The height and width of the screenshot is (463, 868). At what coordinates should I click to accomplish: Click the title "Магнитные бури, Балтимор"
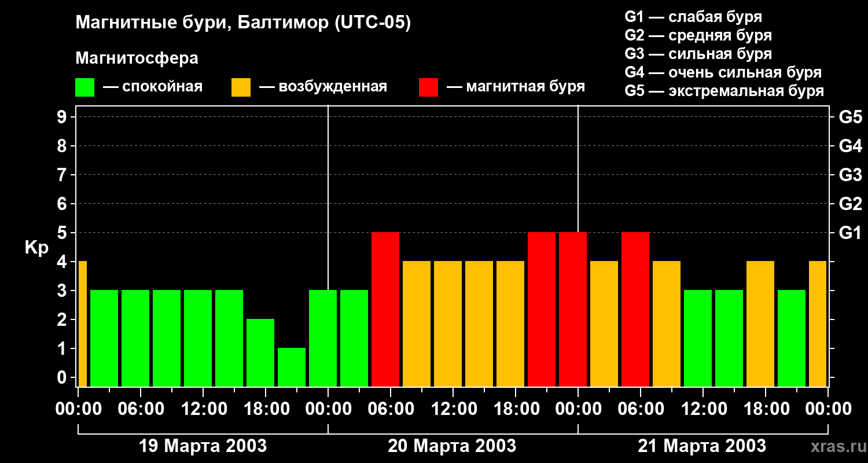[x=243, y=23]
